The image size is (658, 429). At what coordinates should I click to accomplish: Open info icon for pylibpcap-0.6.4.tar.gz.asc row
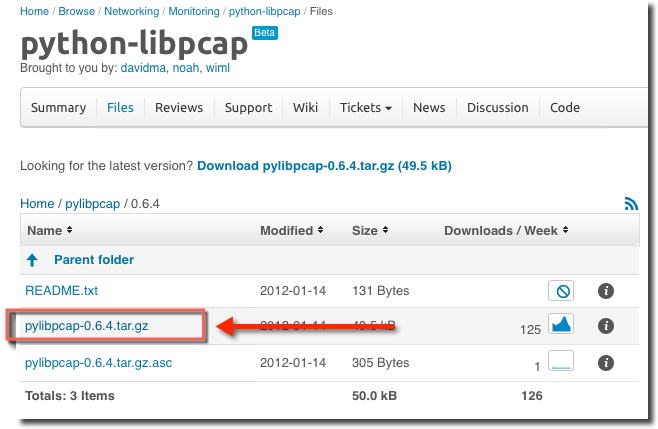[606, 363]
